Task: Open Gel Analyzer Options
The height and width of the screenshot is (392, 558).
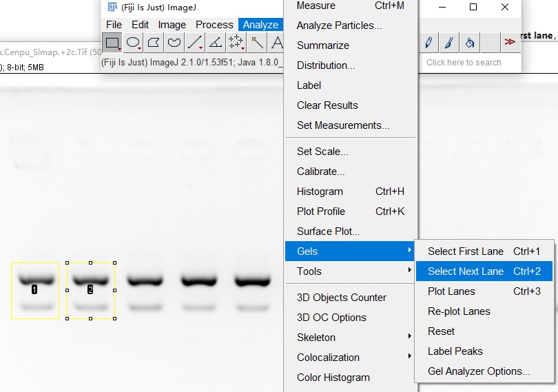Action: [479, 371]
